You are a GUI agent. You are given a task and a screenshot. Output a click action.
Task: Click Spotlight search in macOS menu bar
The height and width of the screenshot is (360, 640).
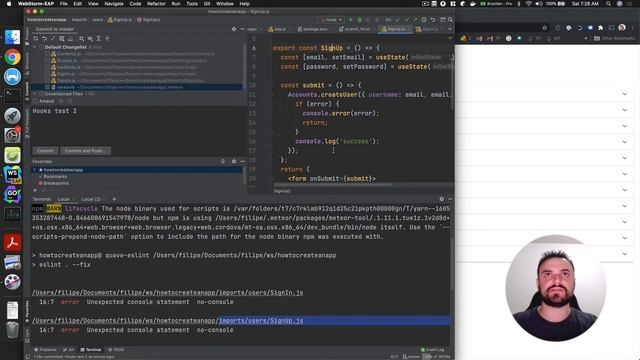[609, 4]
